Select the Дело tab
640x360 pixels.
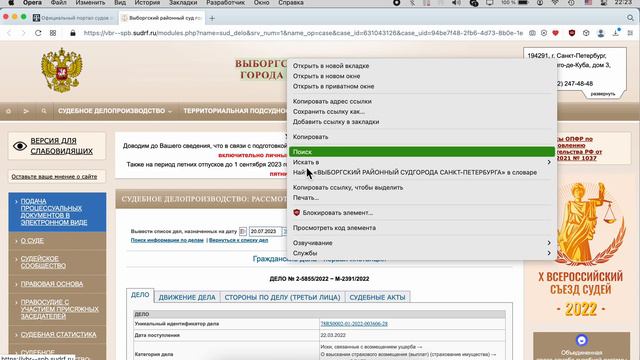140,295
